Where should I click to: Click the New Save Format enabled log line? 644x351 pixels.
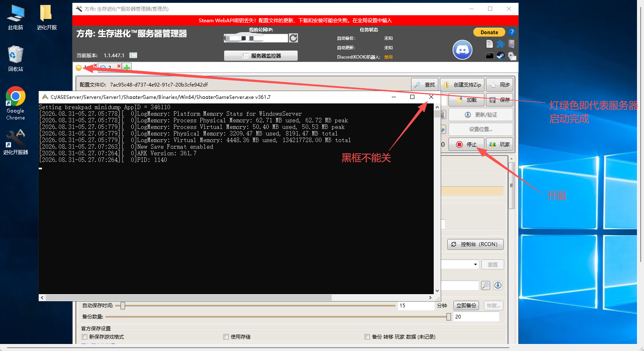click(x=126, y=147)
